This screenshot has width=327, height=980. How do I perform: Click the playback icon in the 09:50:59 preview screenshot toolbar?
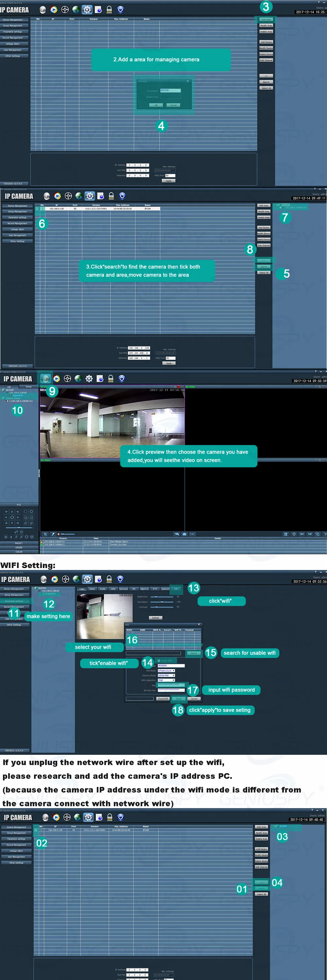(x=57, y=379)
